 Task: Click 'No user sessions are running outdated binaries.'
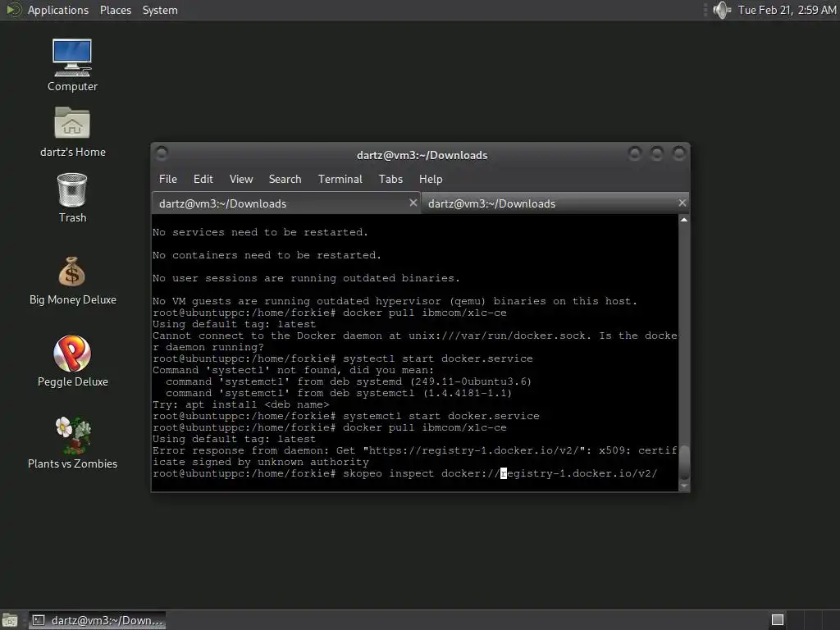click(307, 279)
